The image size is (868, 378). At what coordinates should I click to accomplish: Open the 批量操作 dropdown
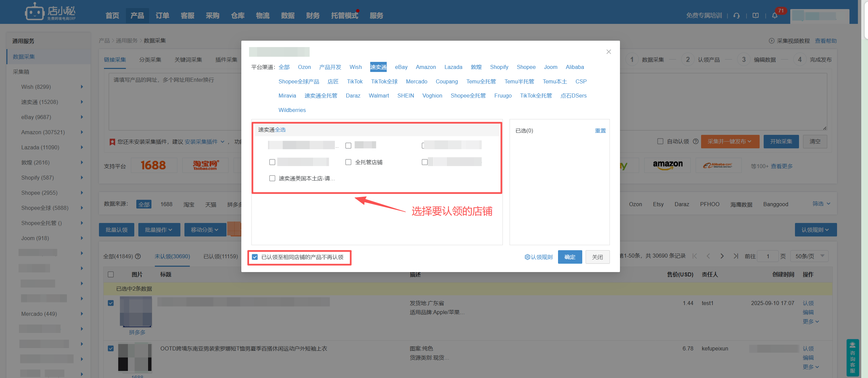159,230
